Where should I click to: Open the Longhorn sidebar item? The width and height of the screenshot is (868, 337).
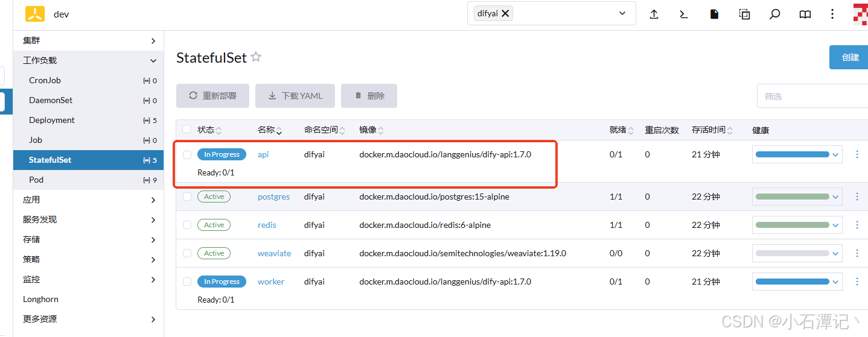(x=88, y=299)
